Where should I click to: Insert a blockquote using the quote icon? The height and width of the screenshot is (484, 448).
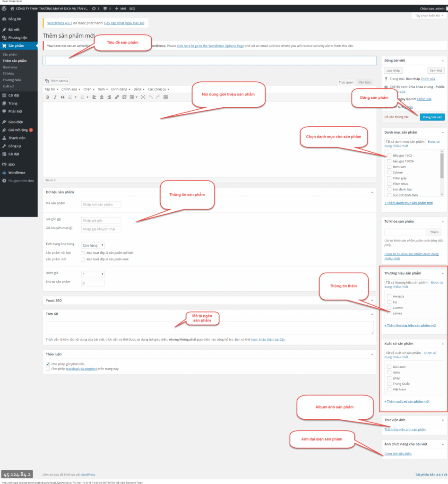(62, 97)
